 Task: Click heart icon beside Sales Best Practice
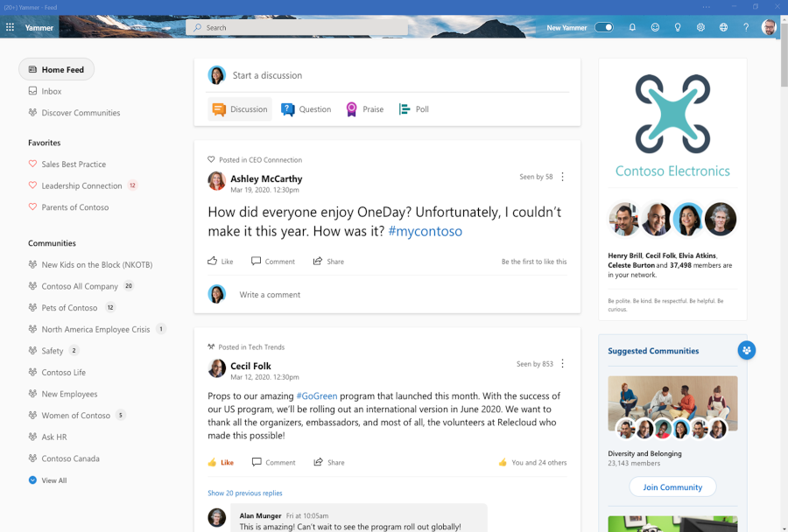tap(32, 164)
